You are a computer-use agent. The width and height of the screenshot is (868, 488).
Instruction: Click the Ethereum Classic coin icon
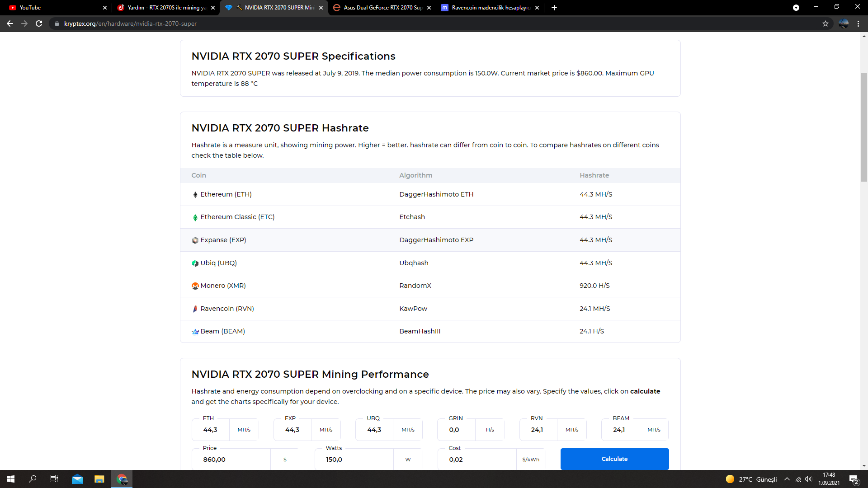[x=195, y=217]
